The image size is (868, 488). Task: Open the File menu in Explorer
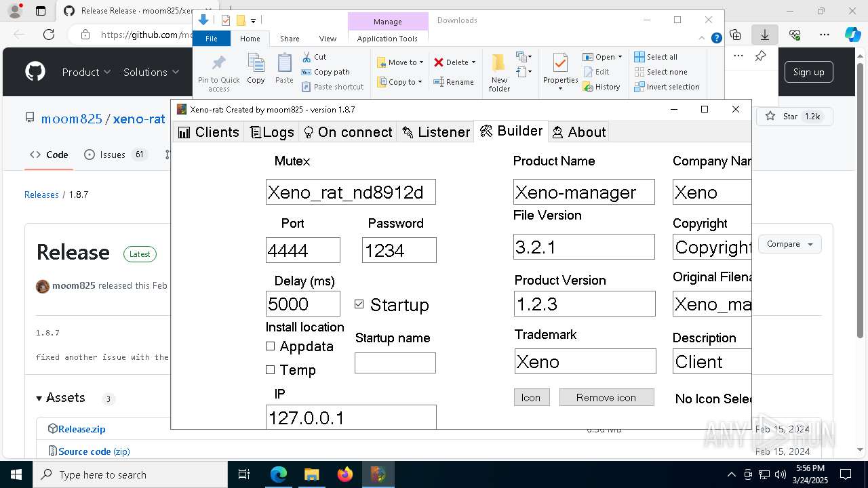click(x=212, y=39)
